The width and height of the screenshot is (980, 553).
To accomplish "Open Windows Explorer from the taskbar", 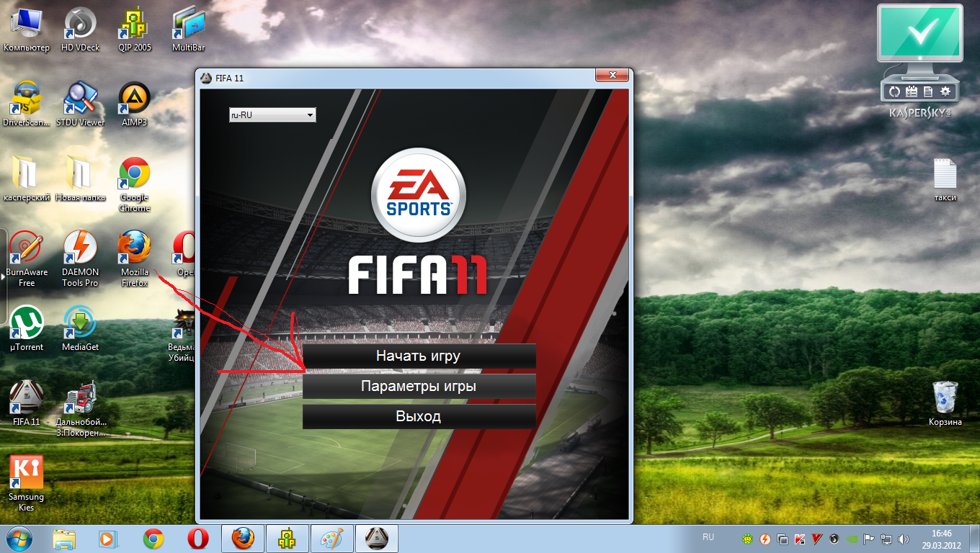I will pyautogui.click(x=64, y=539).
